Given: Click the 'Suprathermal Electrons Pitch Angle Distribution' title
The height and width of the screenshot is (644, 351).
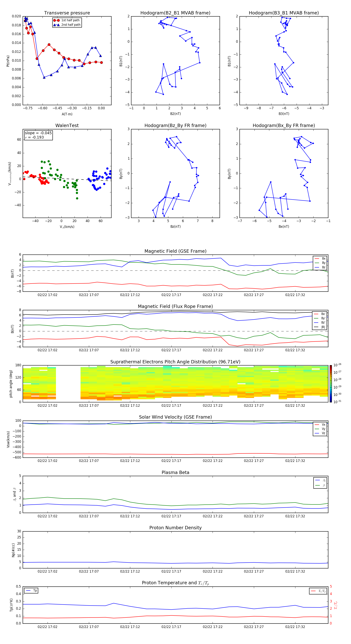Looking at the screenshot, I should pos(175,362).
